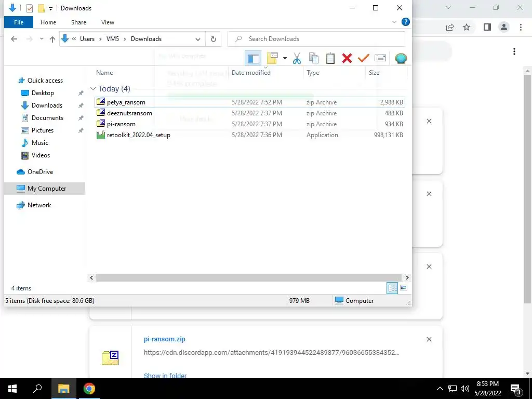Sort files by the Size column
Screen dimensions: 532x399
[374, 73]
